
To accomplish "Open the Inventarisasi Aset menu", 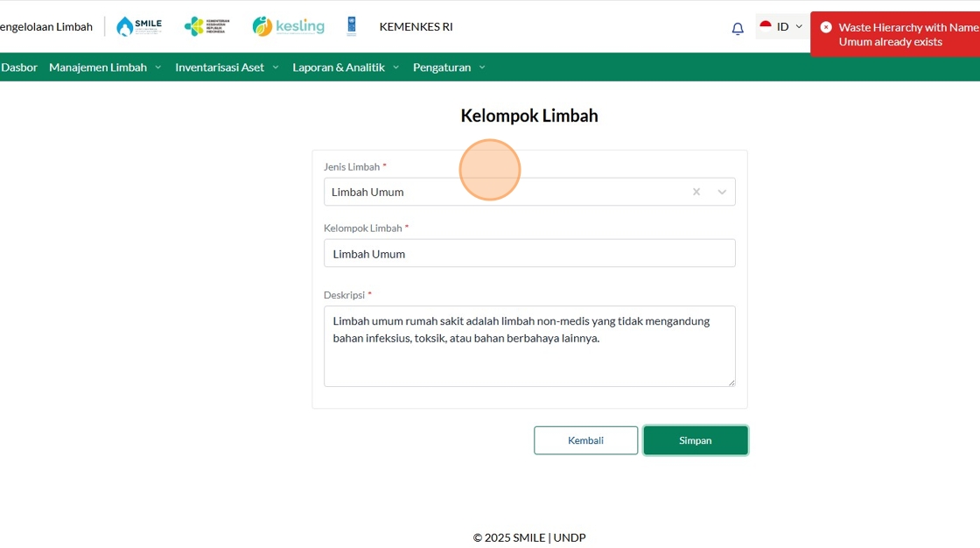I will click(x=227, y=67).
